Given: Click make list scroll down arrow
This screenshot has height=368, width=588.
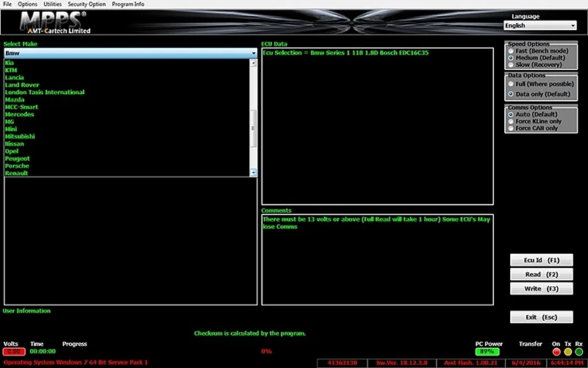Looking at the screenshot, I should pos(253,172).
